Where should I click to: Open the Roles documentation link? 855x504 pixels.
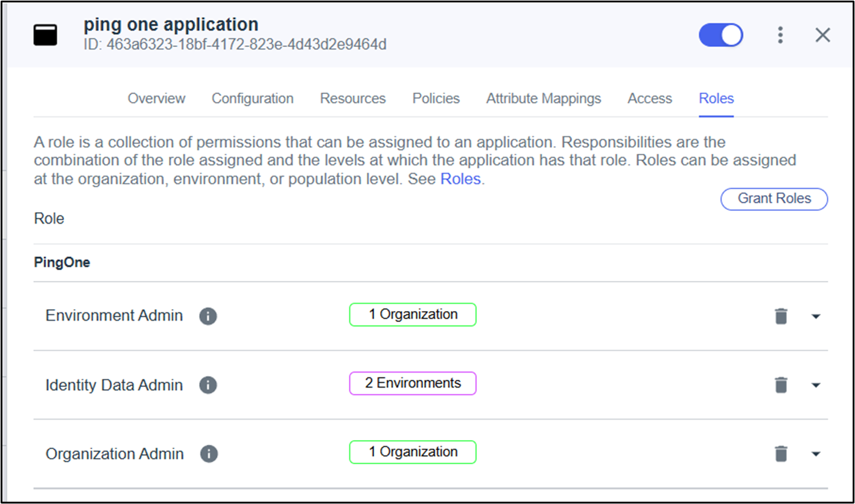coord(460,179)
